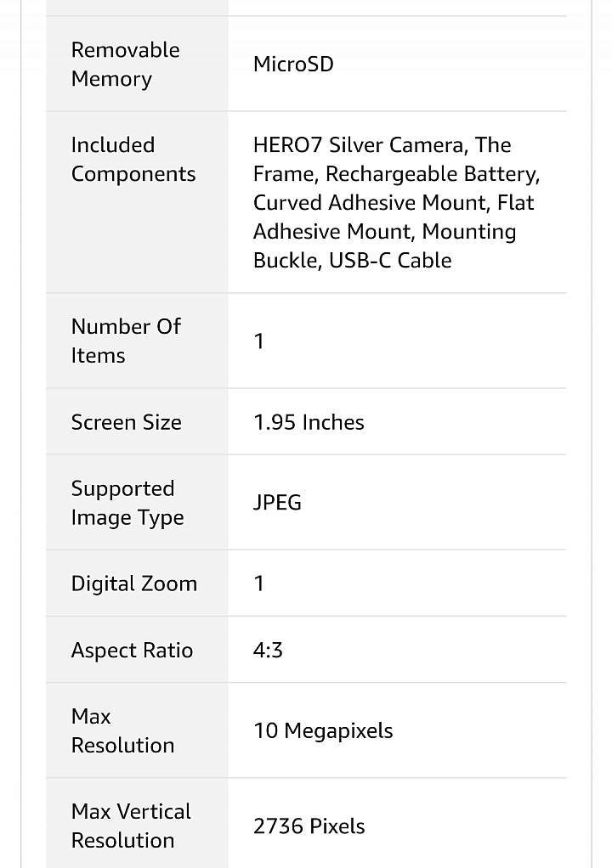Select the Aspect Ratio label
Screen dimensions: 612x868
point(132,650)
